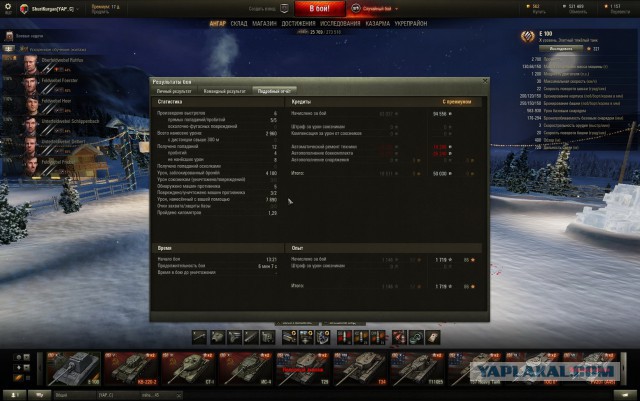The height and width of the screenshot is (401, 640).
Task: Switch to the АНГАР menu
Action: (218, 24)
